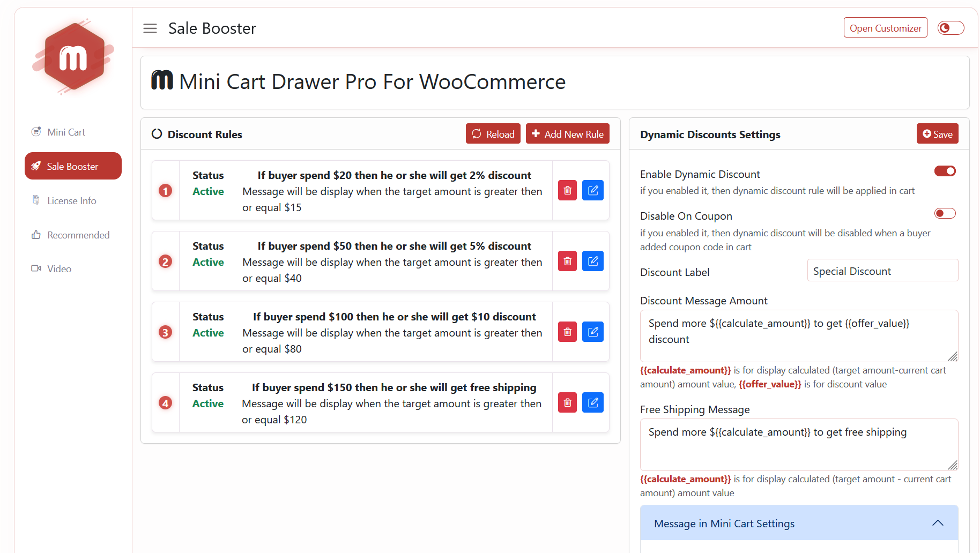Click the black M logo in header
The height and width of the screenshot is (553, 980).
click(x=162, y=80)
